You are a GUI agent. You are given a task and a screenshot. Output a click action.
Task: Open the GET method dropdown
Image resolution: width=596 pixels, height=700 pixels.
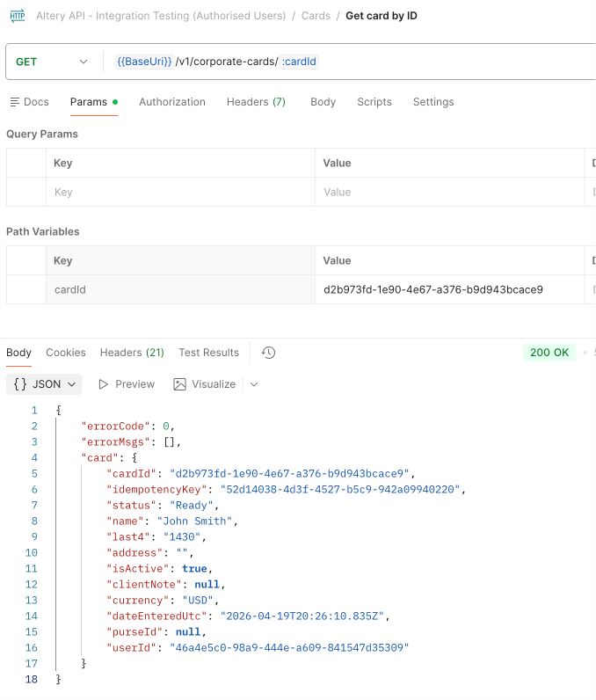coord(52,62)
